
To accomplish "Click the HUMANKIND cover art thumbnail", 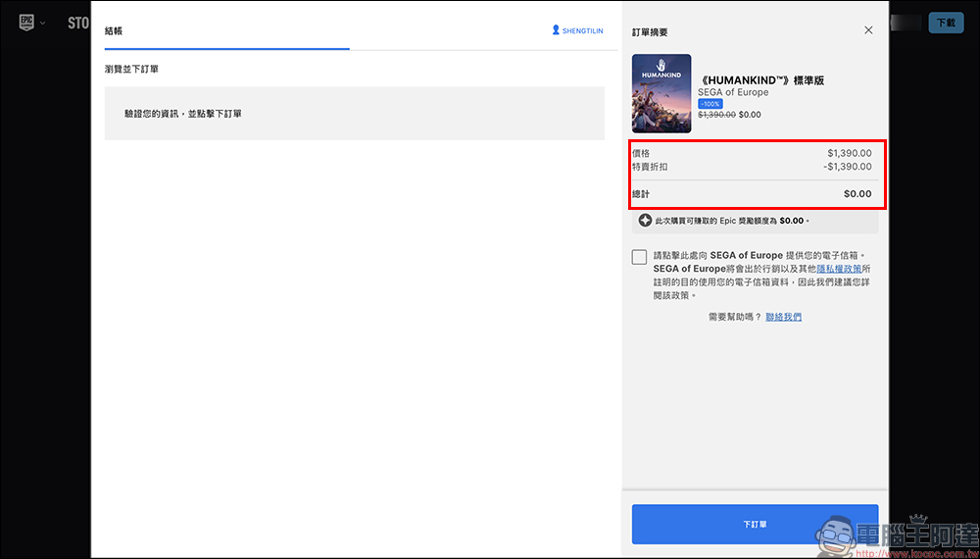I will 661,93.
